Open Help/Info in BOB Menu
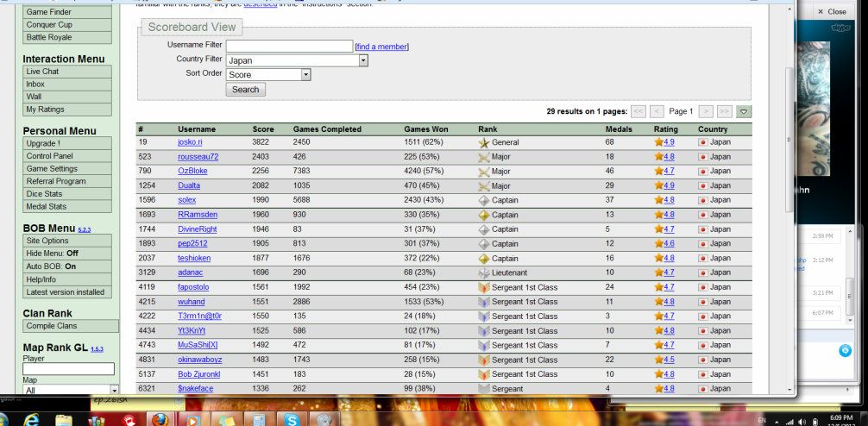This screenshot has width=868, height=426. click(67, 279)
